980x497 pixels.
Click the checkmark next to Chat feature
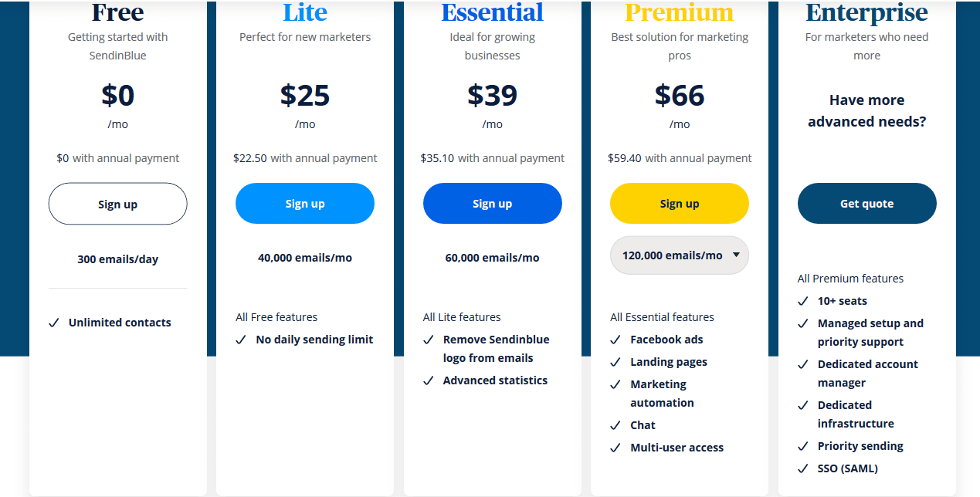(x=615, y=426)
